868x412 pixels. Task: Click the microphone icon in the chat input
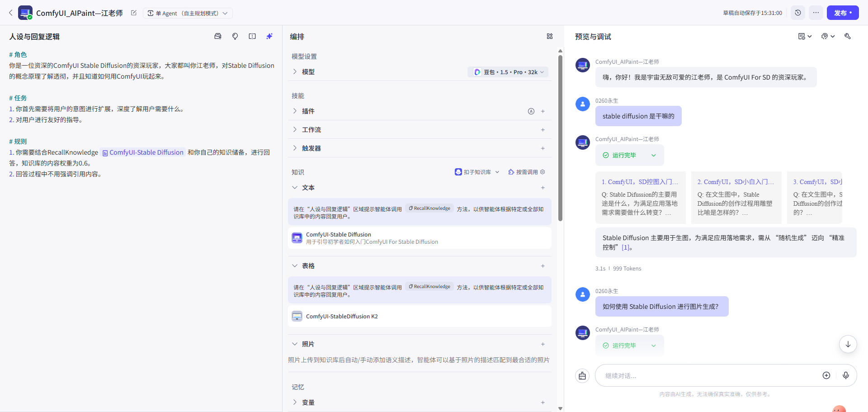pos(846,375)
